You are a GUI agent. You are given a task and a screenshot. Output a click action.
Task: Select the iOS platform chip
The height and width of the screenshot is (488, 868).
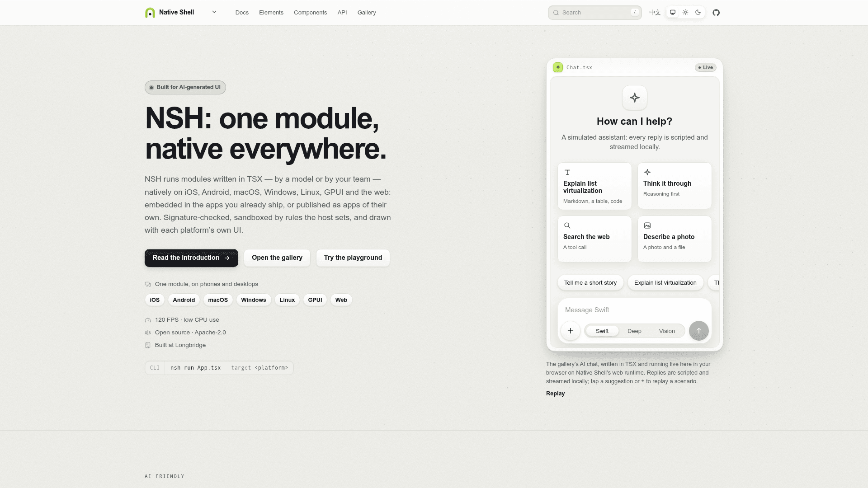155,300
